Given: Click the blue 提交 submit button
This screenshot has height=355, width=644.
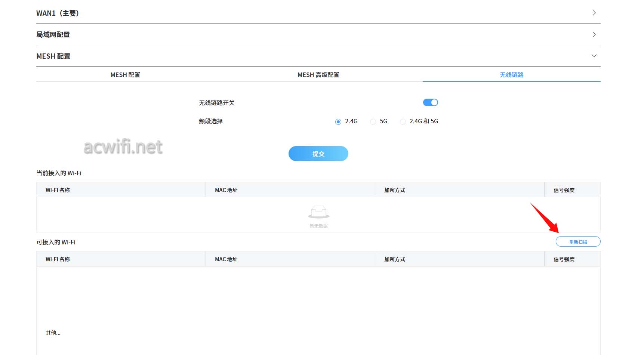Looking at the screenshot, I should pyautogui.click(x=318, y=154).
